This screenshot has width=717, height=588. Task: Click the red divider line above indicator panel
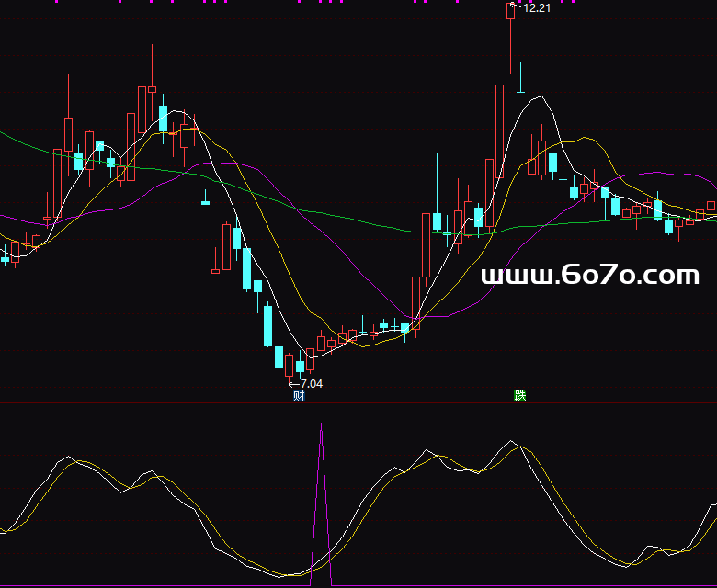coord(358,402)
